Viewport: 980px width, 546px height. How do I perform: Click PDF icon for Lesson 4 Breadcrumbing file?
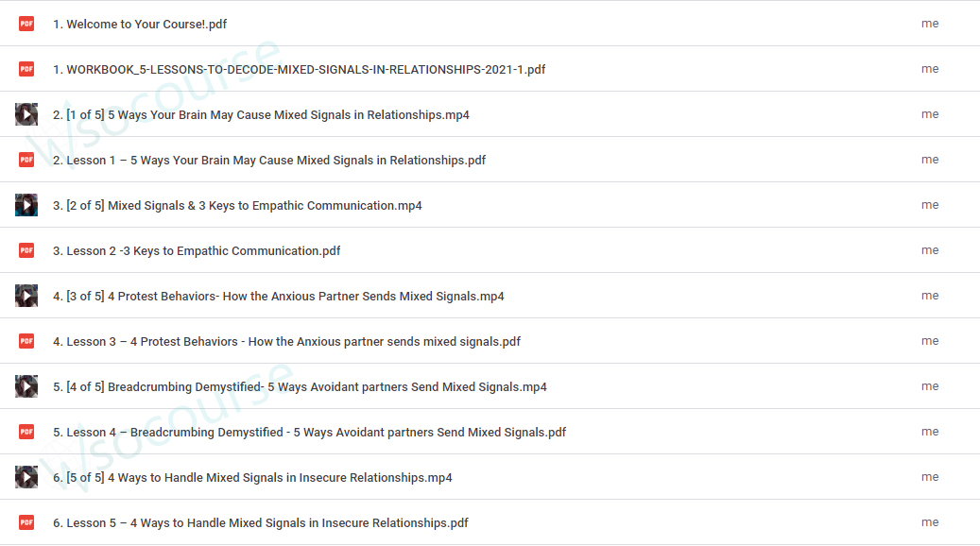26,432
